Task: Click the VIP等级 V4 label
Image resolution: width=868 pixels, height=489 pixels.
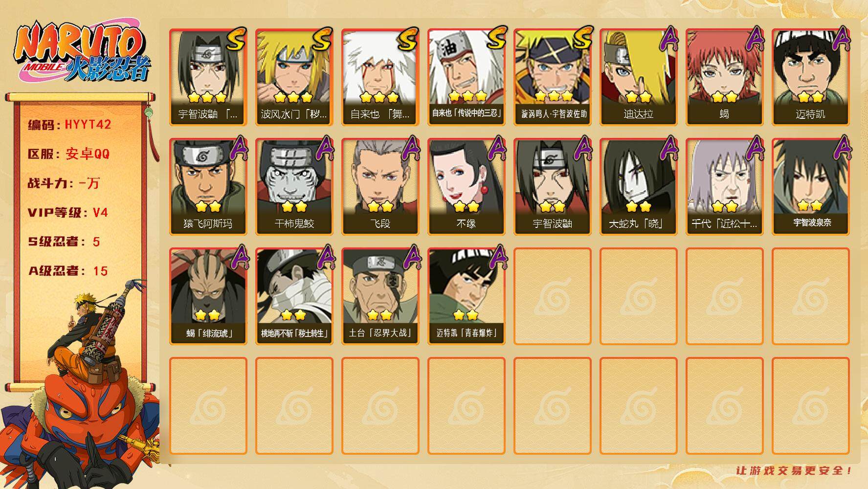Action: click(x=67, y=213)
